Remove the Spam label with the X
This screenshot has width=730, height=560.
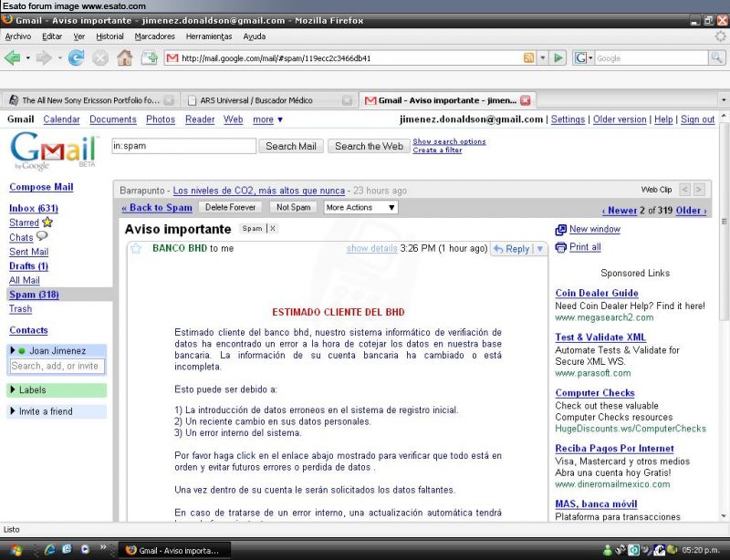tap(273, 229)
